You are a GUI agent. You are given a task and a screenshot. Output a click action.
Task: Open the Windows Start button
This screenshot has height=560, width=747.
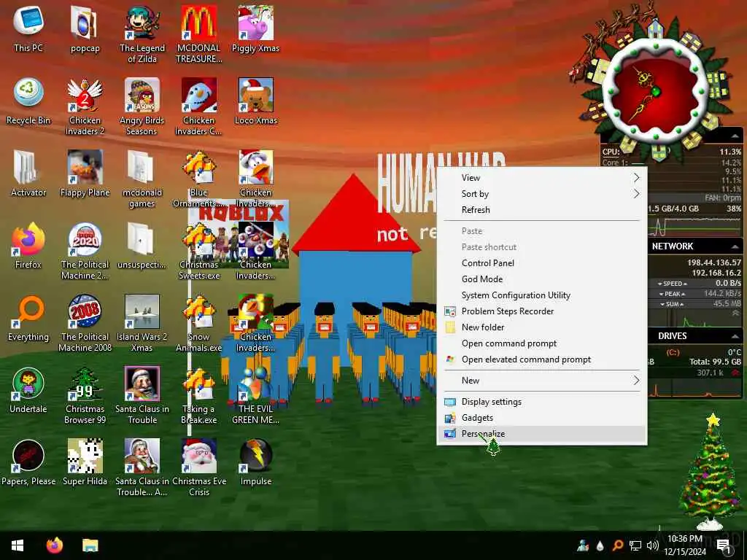pos(18,545)
